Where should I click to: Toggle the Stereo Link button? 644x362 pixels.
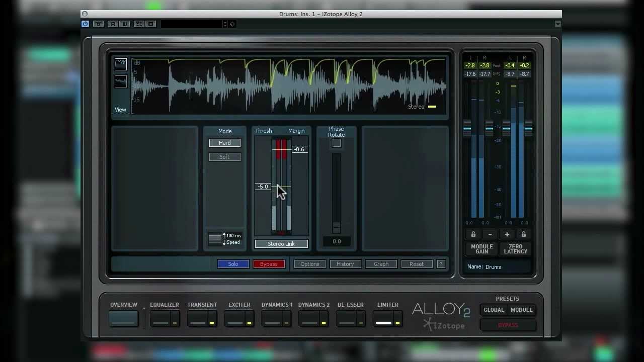[281, 244]
